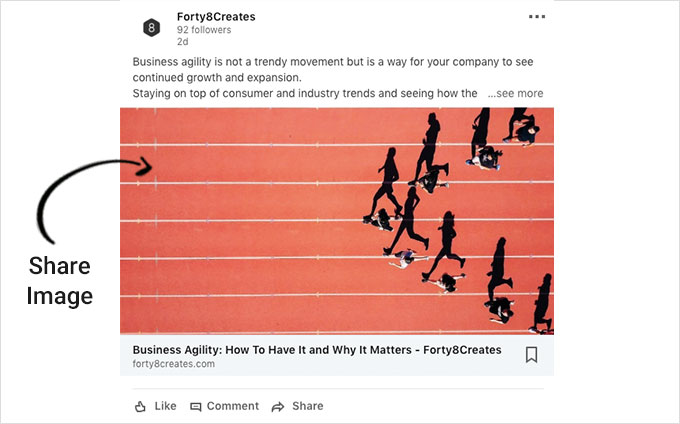Expand post text with see more
The width and height of the screenshot is (680, 424).
click(x=515, y=93)
